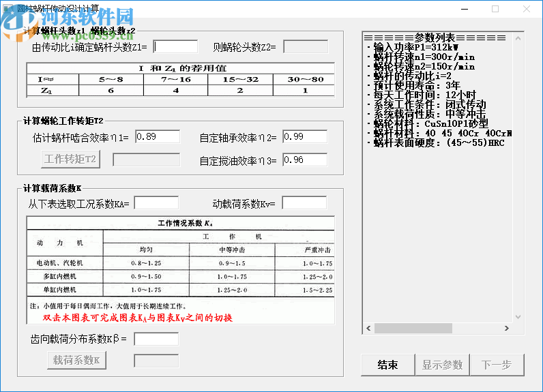Click the 蜗杆表面硬度 (45~55)HRC line
The image size is (543, 392).
coord(436,142)
